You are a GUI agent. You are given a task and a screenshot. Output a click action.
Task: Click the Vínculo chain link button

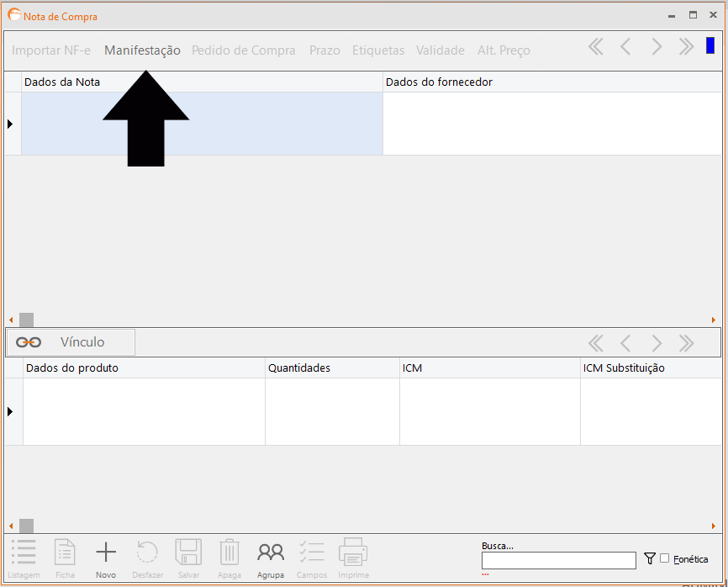click(x=71, y=342)
